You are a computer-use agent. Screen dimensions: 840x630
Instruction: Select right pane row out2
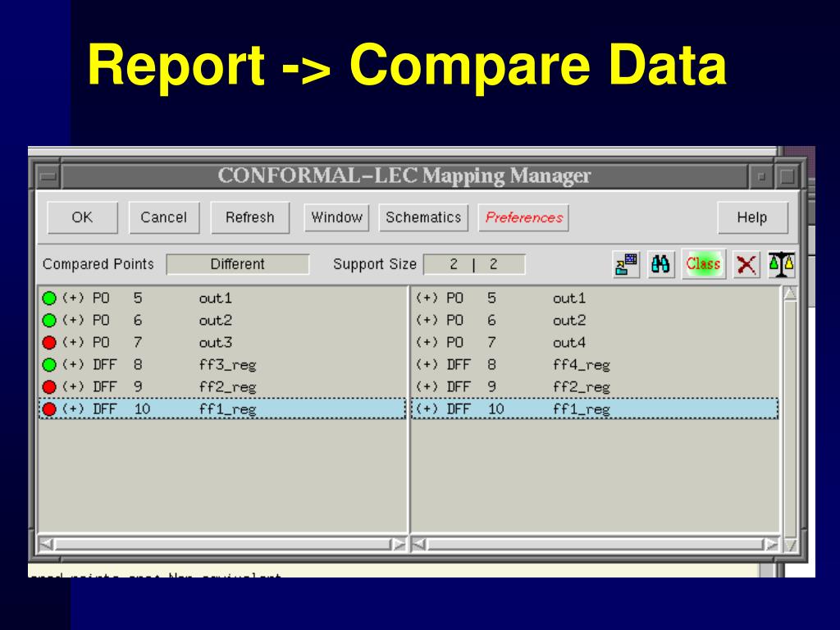pos(596,321)
